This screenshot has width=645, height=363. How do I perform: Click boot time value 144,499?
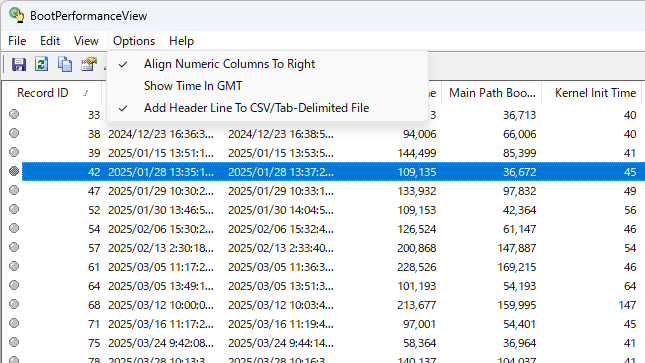417,153
